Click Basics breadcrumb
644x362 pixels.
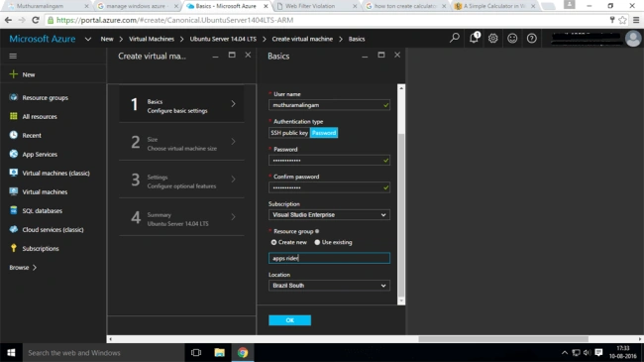pyautogui.click(x=357, y=39)
